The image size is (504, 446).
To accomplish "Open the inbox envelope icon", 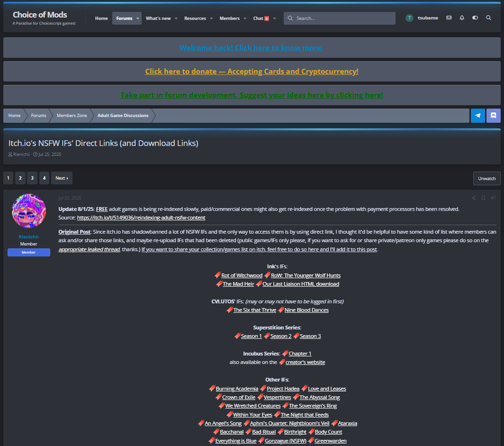I will [x=449, y=18].
